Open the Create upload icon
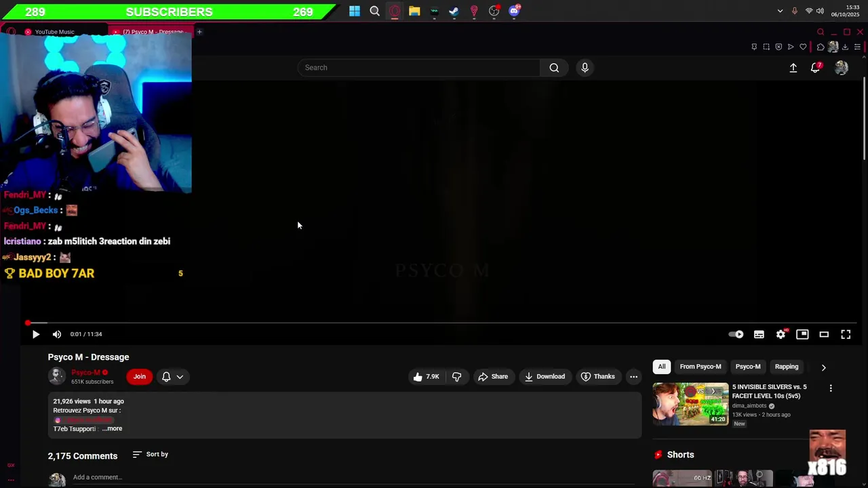This screenshot has width=868, height=488. (x=793, y=68)
